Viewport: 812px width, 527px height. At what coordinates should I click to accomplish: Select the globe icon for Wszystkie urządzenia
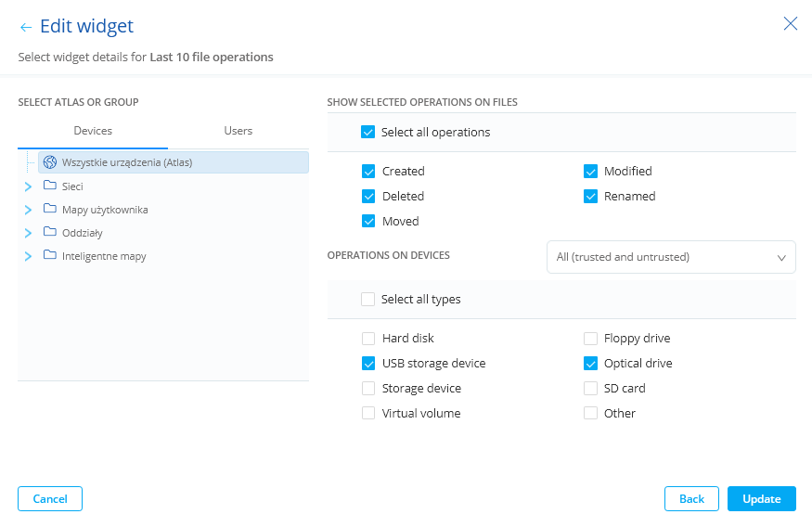pyautogui.click(x=50, y=162)
